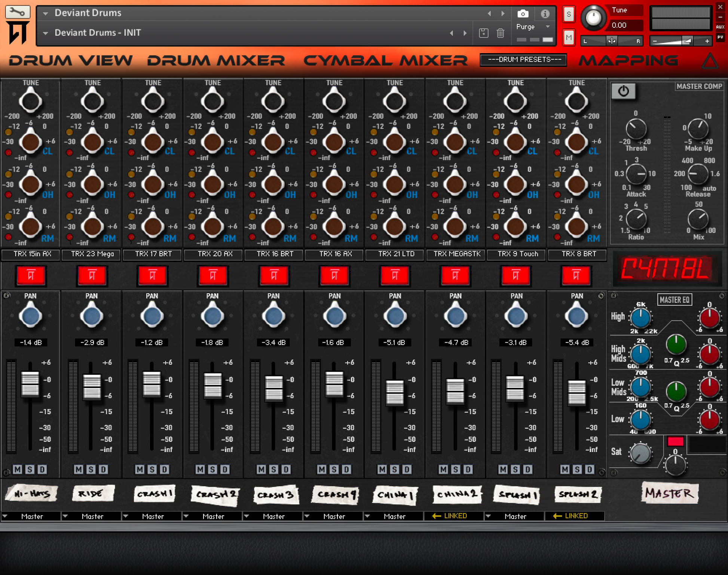Click the red load button under TRX 17 BRT
The height and width of the screenshot is (575, 728).
[x=152, y=276]
